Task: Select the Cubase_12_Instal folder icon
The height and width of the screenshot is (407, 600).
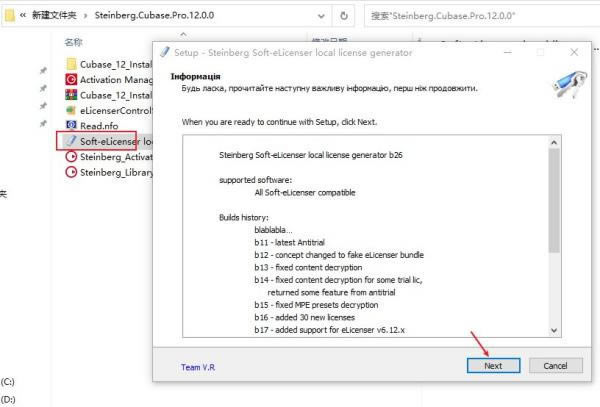Action: [x=71, y=64]
